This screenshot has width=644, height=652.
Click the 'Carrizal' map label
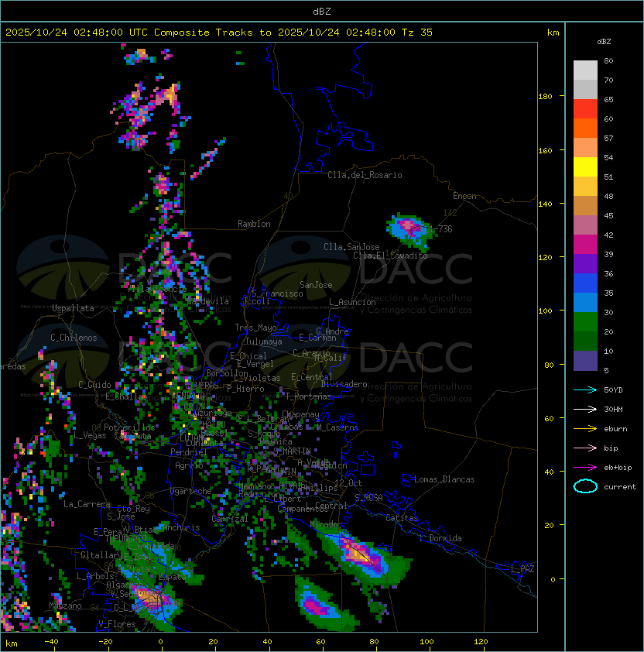click(x=229, y=519)
